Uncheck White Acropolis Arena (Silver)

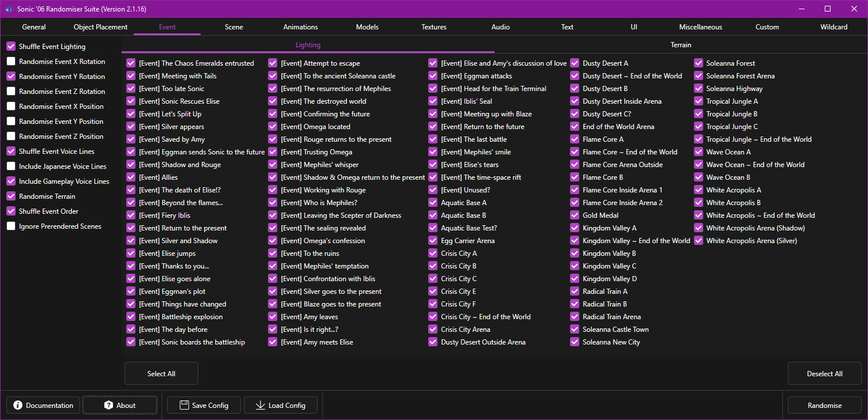[x=699, y=241]
